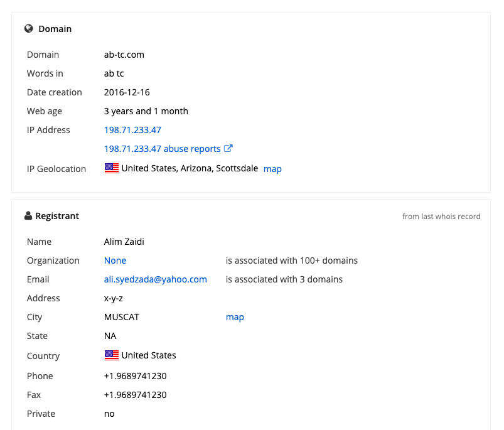Click the US flag in the Country row

point(111,355)
